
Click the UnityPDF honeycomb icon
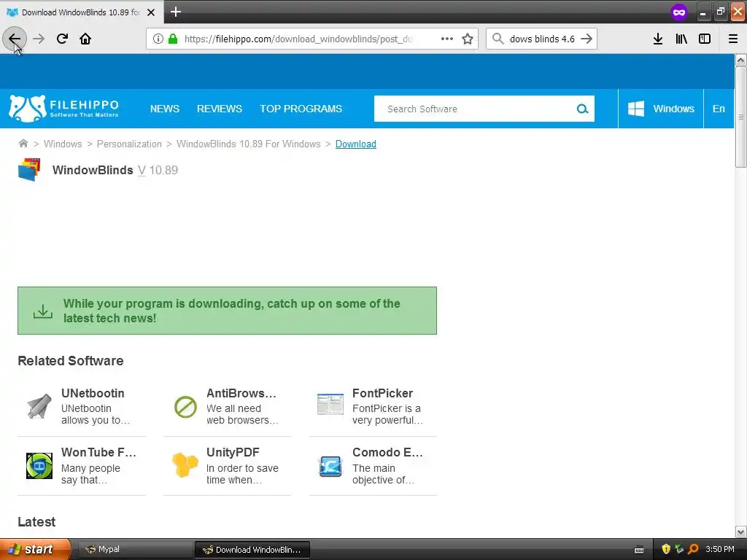(x=185, y=464)
